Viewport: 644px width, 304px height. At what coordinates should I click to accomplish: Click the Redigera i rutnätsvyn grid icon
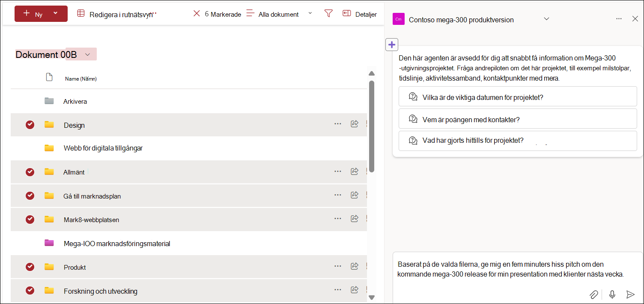pos(81,14)
